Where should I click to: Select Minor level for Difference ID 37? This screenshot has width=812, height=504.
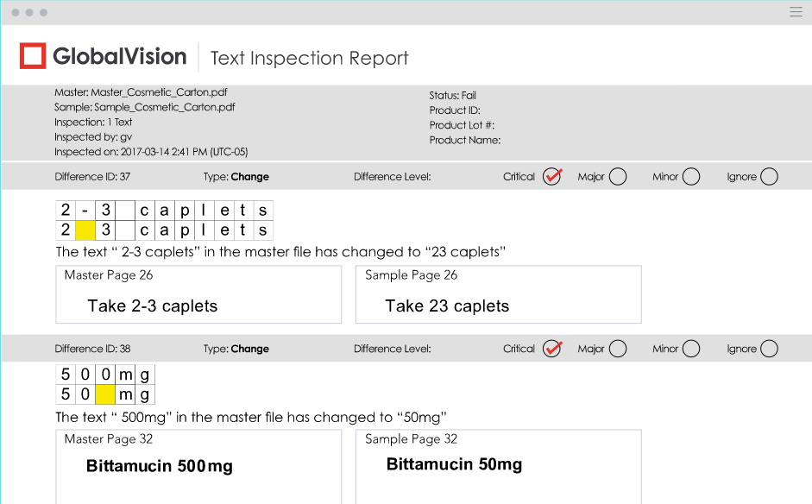691,177
